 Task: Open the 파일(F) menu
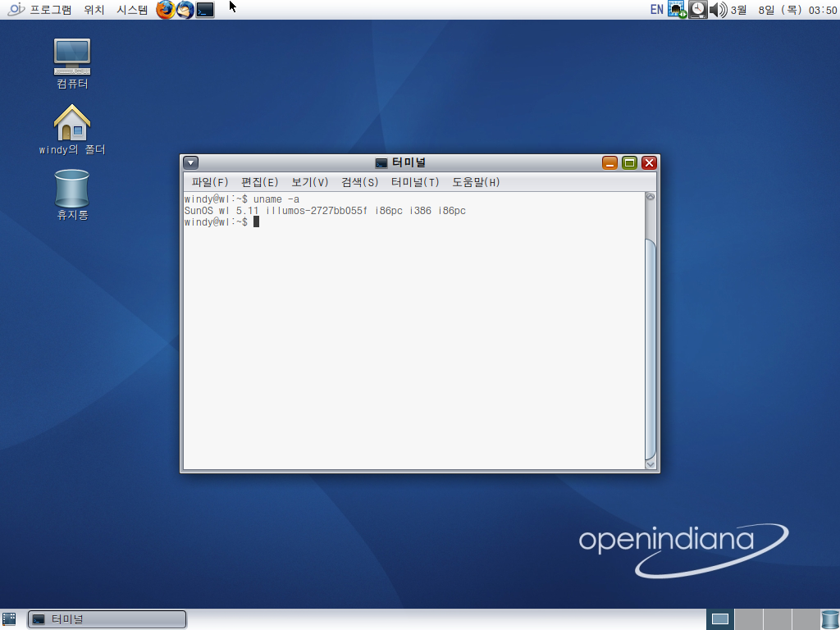coord(210,182)
